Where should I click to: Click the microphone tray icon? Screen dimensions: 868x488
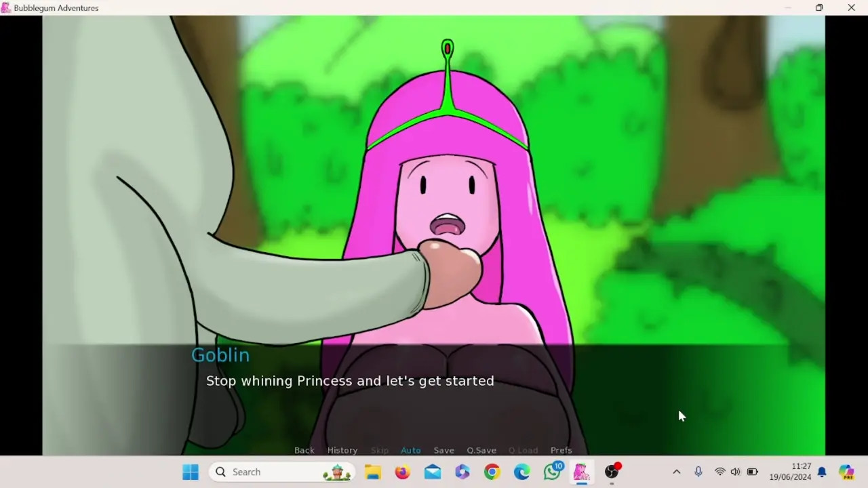click(x=698, y=472)
